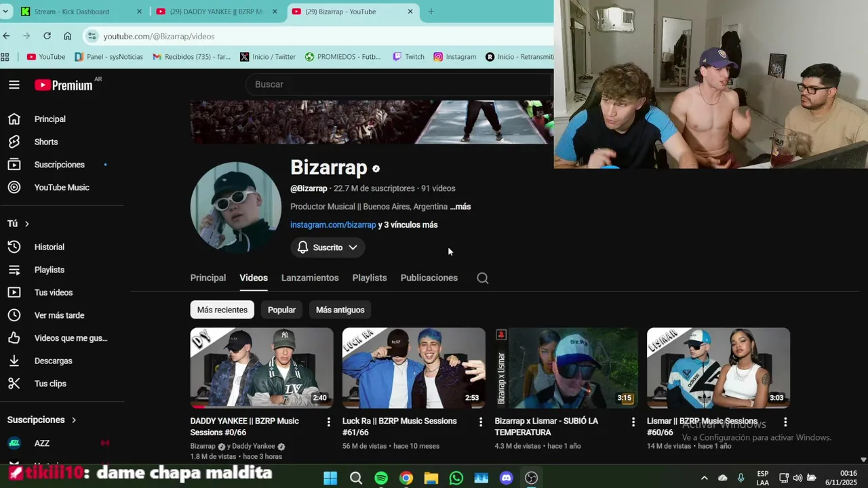Open volume control in system tray
This screenshot has height=488, width=868.
[x=797, y=478]
